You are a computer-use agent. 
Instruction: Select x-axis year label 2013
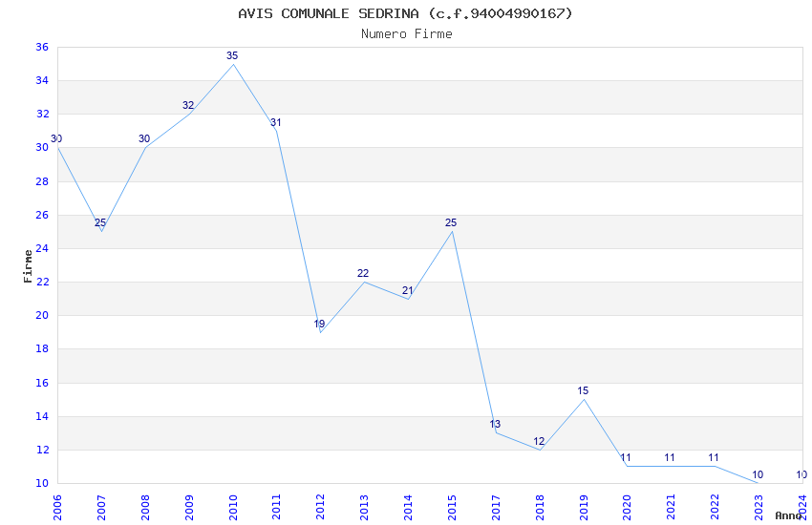point(364,507)
